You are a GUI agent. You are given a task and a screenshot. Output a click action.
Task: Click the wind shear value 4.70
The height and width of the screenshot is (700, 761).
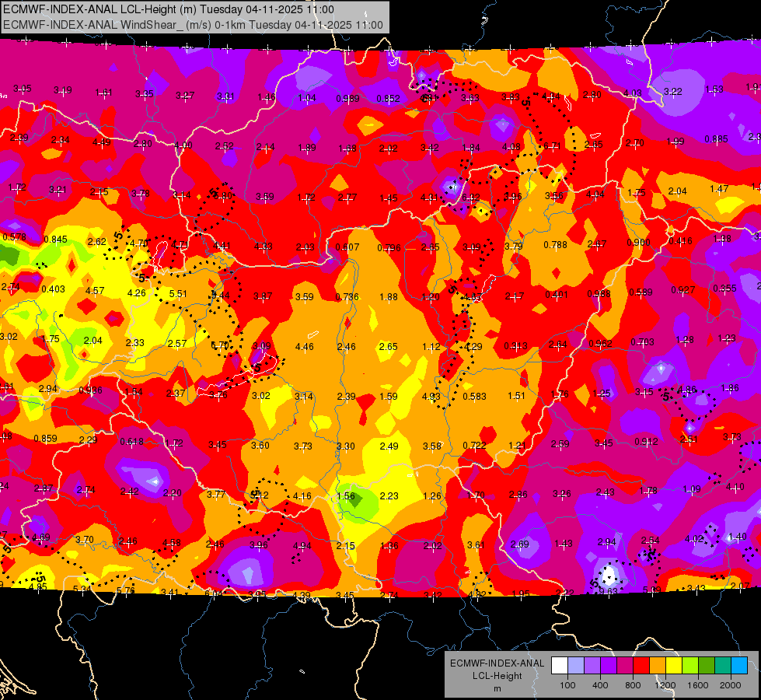139,243
